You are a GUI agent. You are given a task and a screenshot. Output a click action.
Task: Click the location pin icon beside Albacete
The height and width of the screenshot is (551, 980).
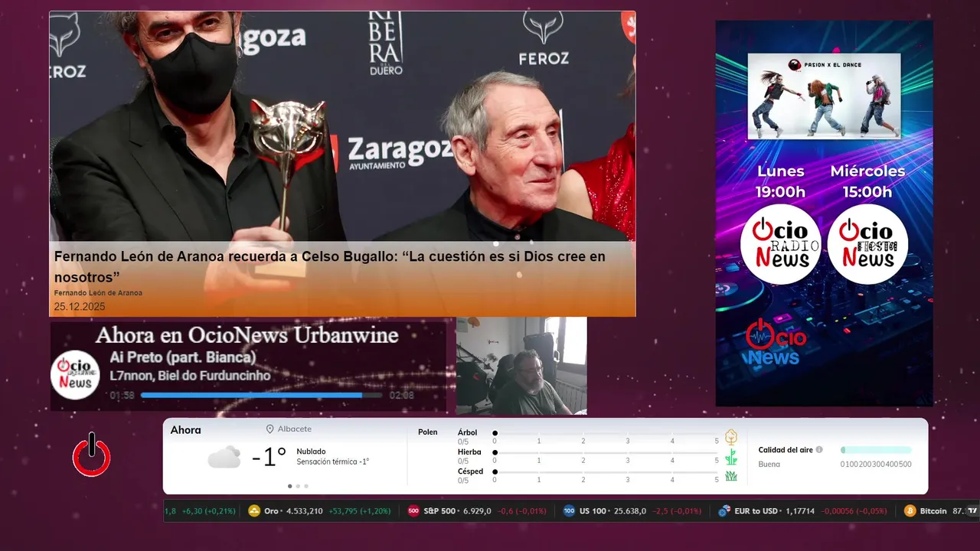(269, 429)
